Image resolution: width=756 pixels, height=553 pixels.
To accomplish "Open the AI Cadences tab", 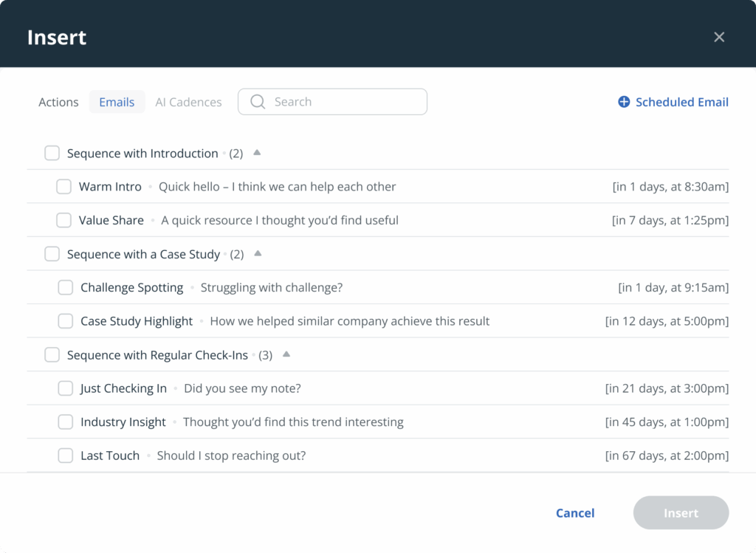I will tap(188, 102).
